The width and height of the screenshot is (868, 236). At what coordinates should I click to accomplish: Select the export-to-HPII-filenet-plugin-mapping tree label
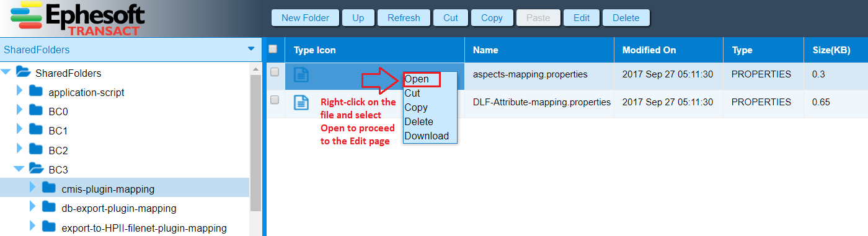click(144, 228)
